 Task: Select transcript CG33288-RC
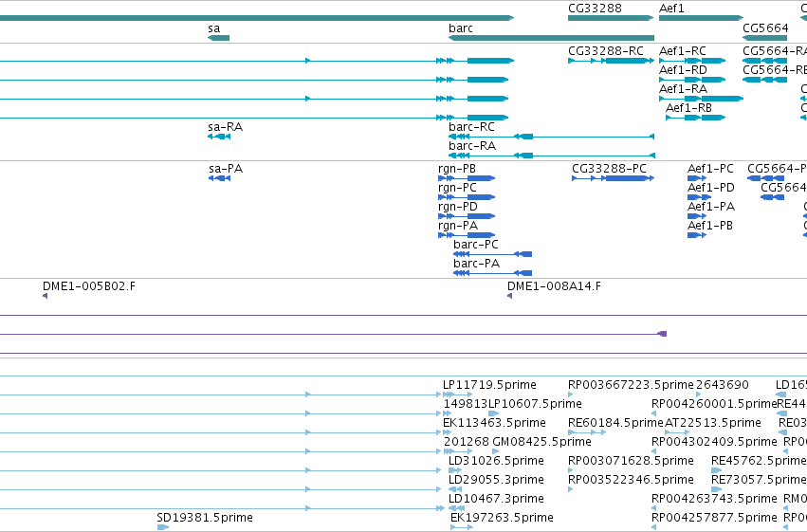(611, 61)
